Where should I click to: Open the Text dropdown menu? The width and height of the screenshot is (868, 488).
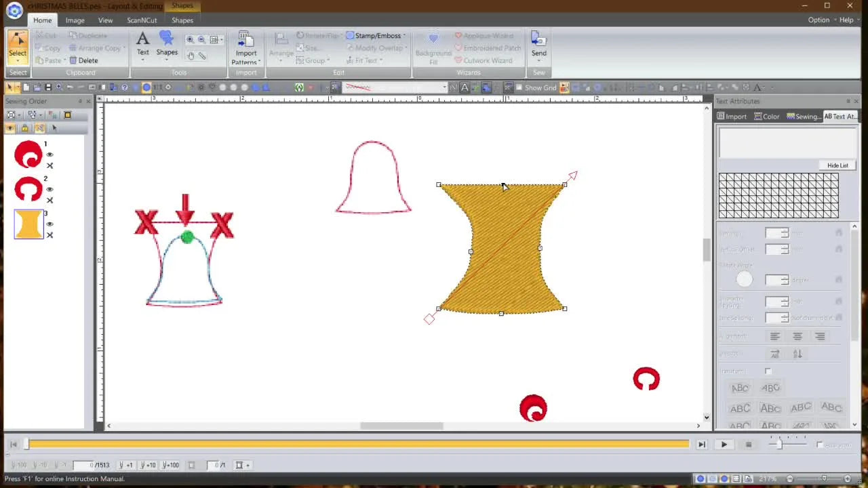(x=142, y=61)
